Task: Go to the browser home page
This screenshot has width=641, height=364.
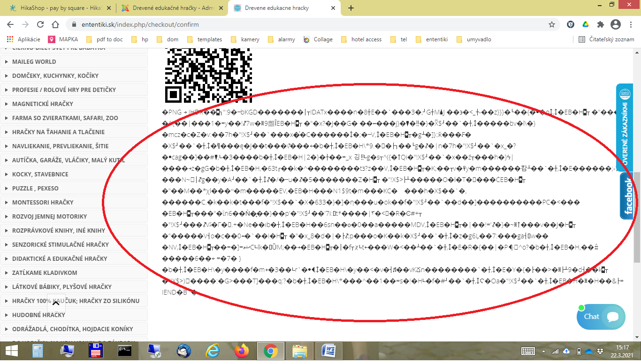Action: (x=55, y=24)
